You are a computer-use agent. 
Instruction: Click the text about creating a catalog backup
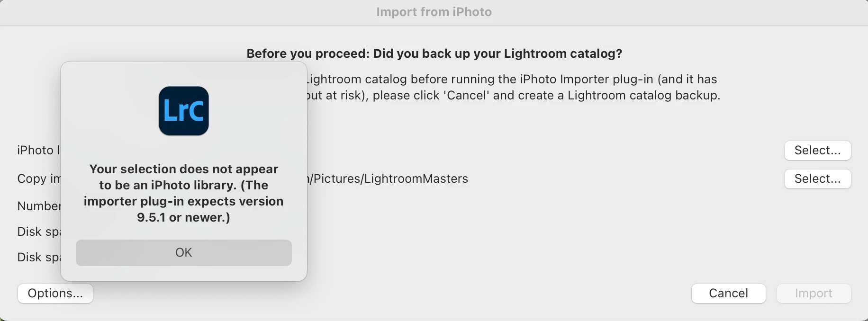click(514, 95)
